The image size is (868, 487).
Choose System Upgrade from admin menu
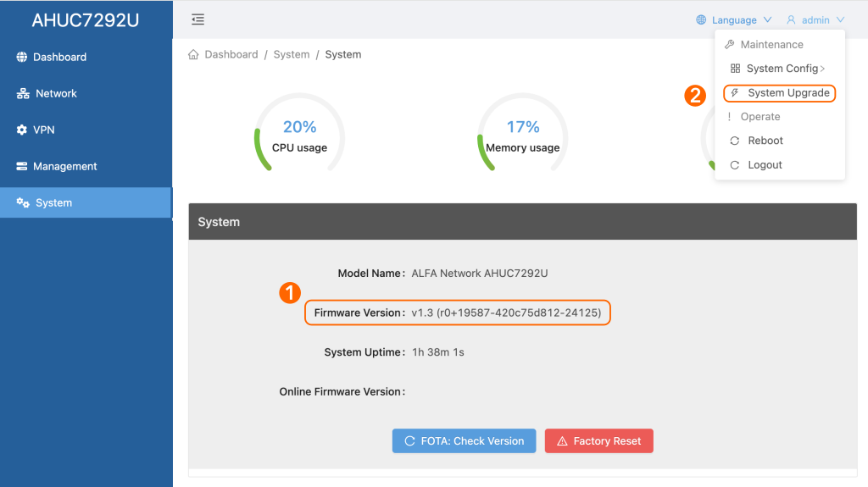[780, 93]
